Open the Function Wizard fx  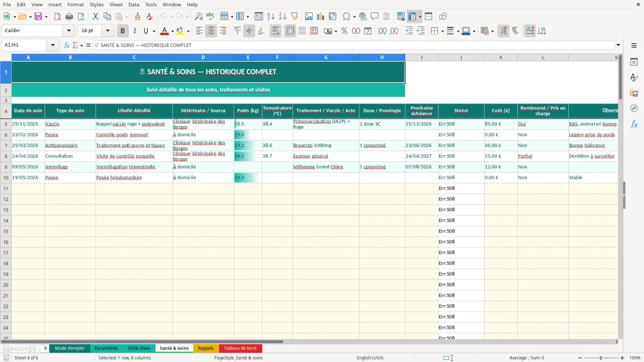point(67,45)
